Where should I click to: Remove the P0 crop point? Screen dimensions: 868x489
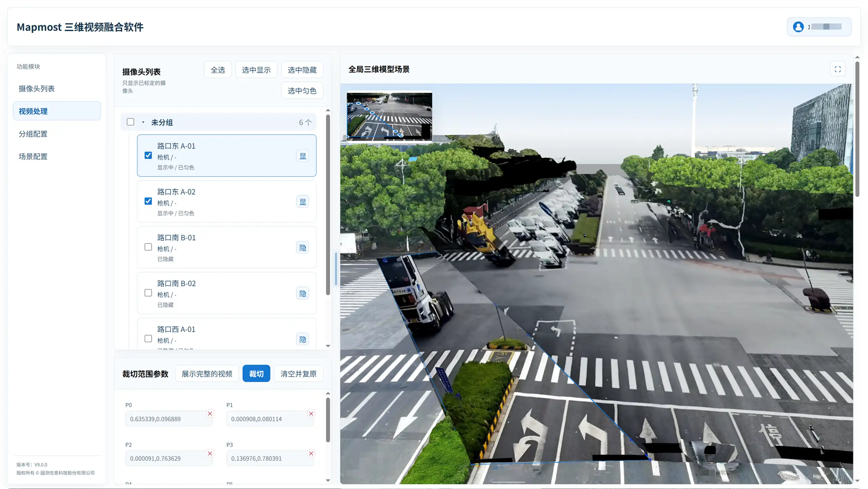click(x=210, y=413)
